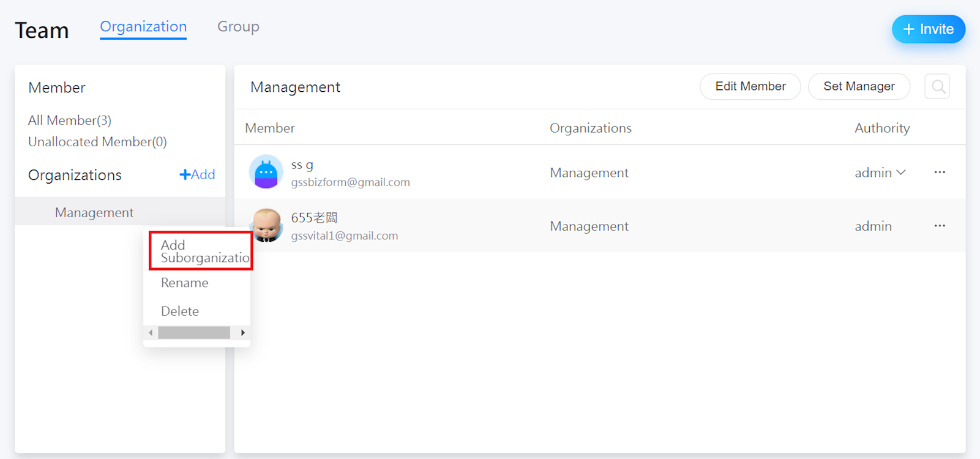
Task: Click the context menu scrollbar left arrow
Action: click(x=151, y=332)
